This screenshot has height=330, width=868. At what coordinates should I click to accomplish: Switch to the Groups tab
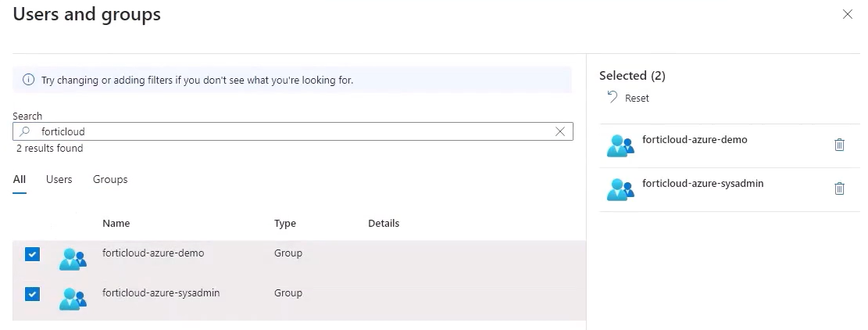point(110,180)
